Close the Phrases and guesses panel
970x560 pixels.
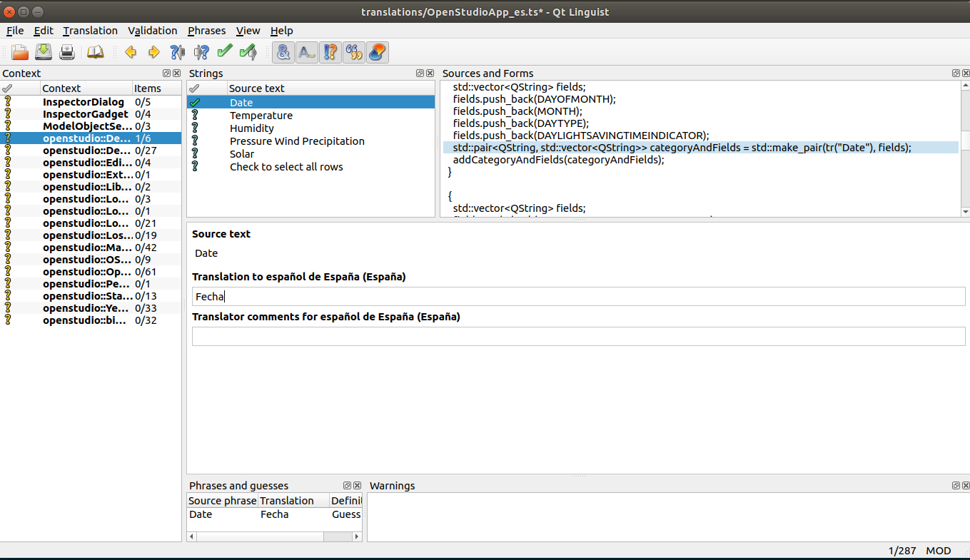pyautogui.click(x=357, y=486)
